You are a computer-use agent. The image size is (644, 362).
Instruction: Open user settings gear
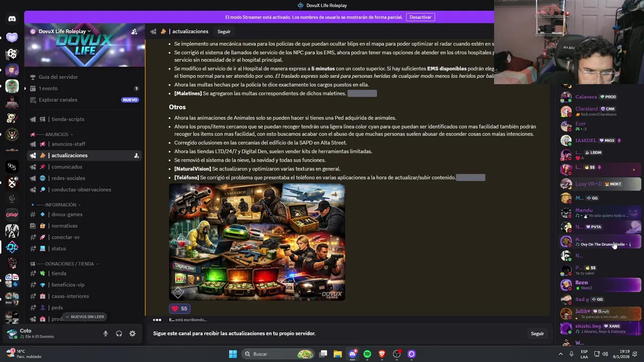click(x=132, y=333)
